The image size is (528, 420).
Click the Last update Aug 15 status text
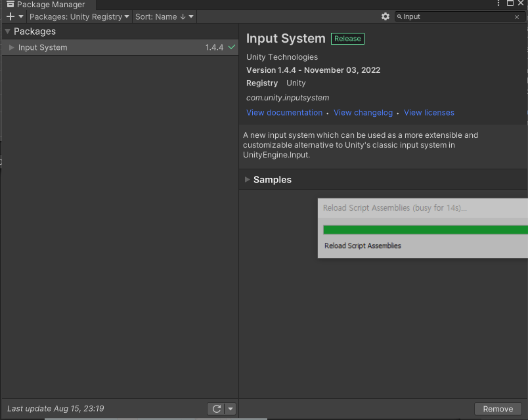click(56, 409)
